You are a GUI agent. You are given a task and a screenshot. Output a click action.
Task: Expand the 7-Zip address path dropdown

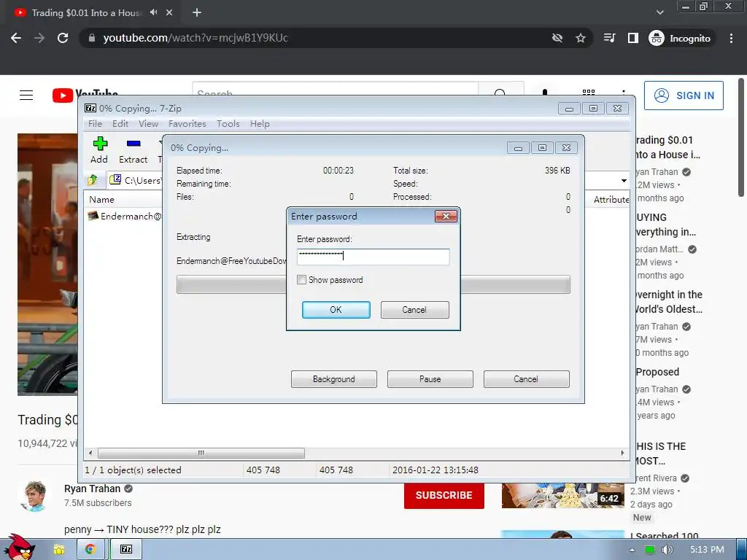(624, 181)
